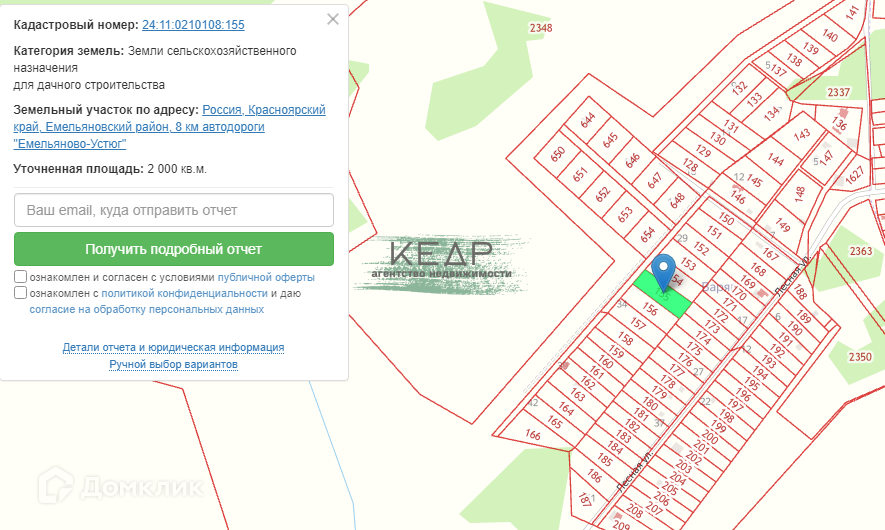Select parcel 136 on the map
Image resolution: width=885 pixels, height=530 pixels.
pos(839,123)
